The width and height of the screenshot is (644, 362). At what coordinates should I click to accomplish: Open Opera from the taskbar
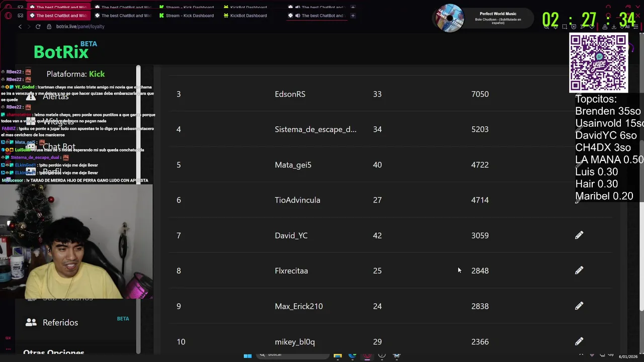point(367,356)
